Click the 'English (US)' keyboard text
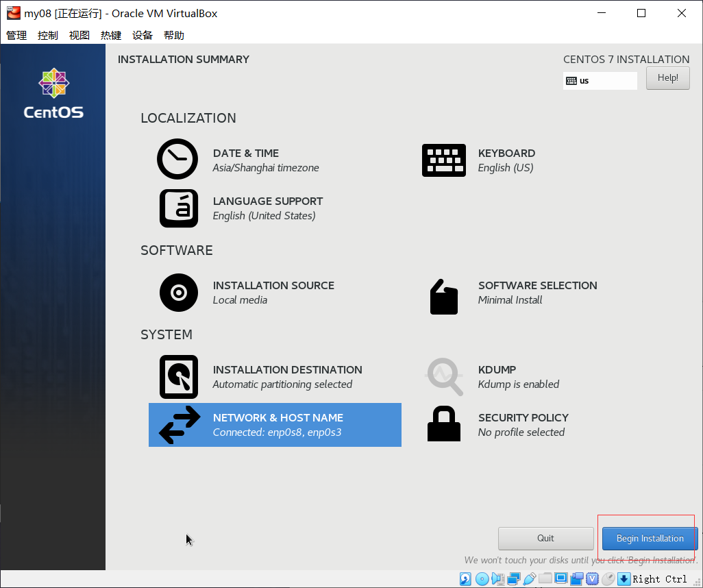This screenshot has height=588, width=703. point(505,168)
